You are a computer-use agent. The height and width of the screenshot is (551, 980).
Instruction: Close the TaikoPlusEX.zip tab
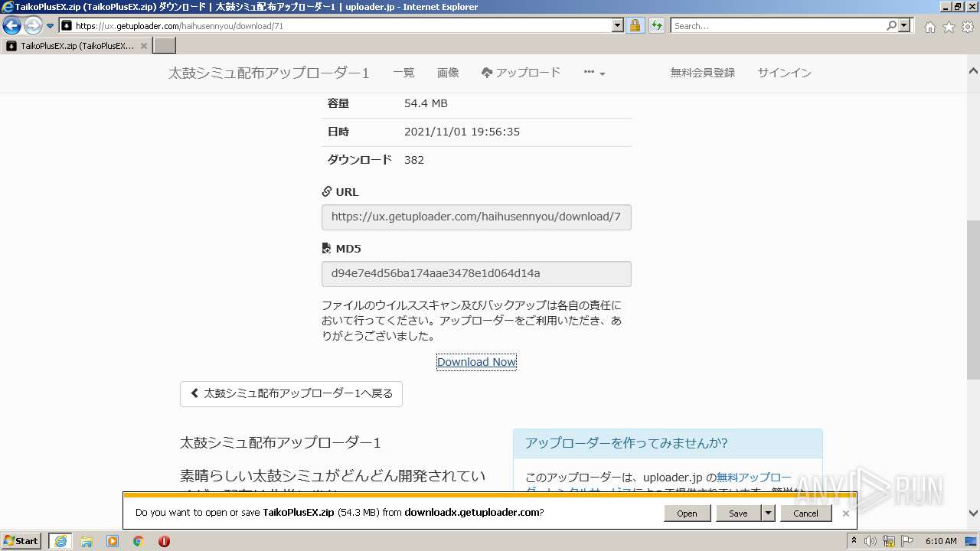[144, 46]
